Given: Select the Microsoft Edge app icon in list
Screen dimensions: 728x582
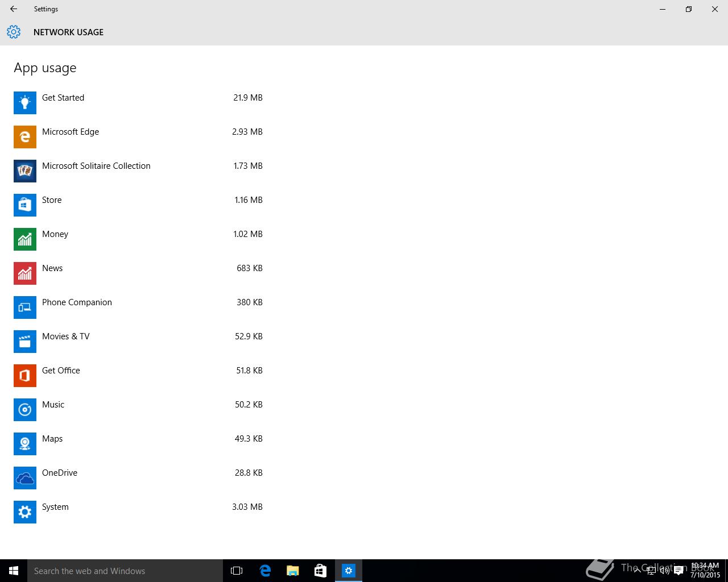Looking at the screenshot, I should point(25,137).
